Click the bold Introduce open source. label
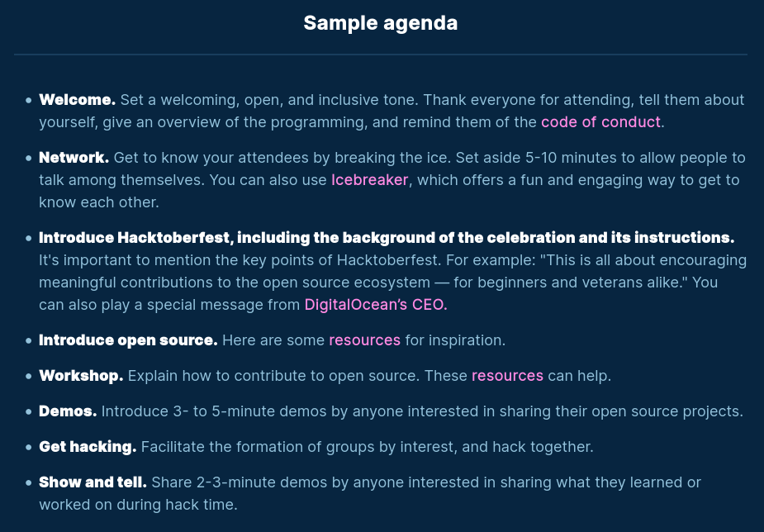Viewport: 764px width, 532px height. (128, 340)
